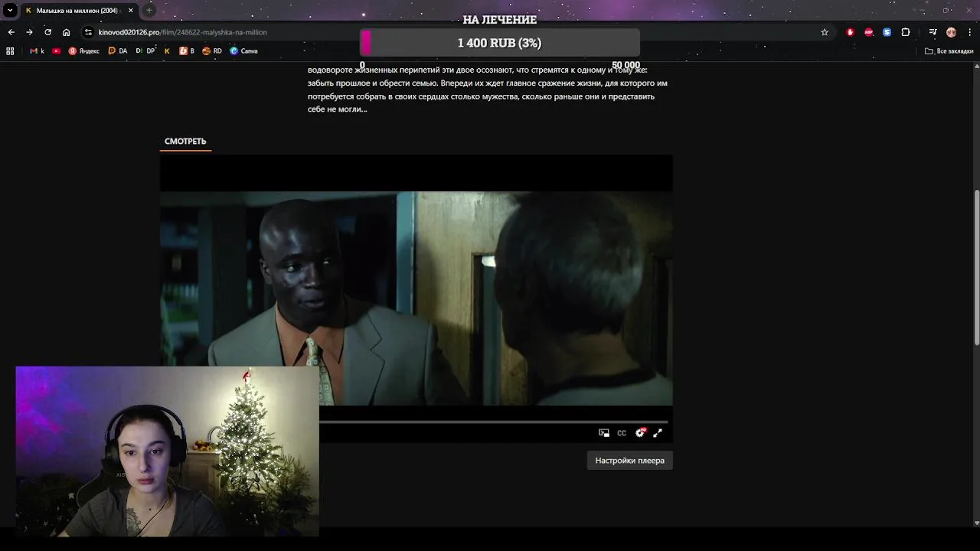Screen dimensions: 980x551
Task: Open the red hand blocker extension
Action: pos(850,32)
